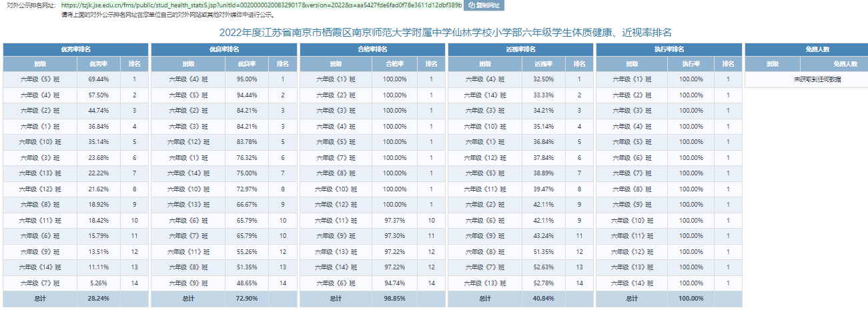Click the 76.32% cell
Screen dimensions: 868x322
(246, 157)
